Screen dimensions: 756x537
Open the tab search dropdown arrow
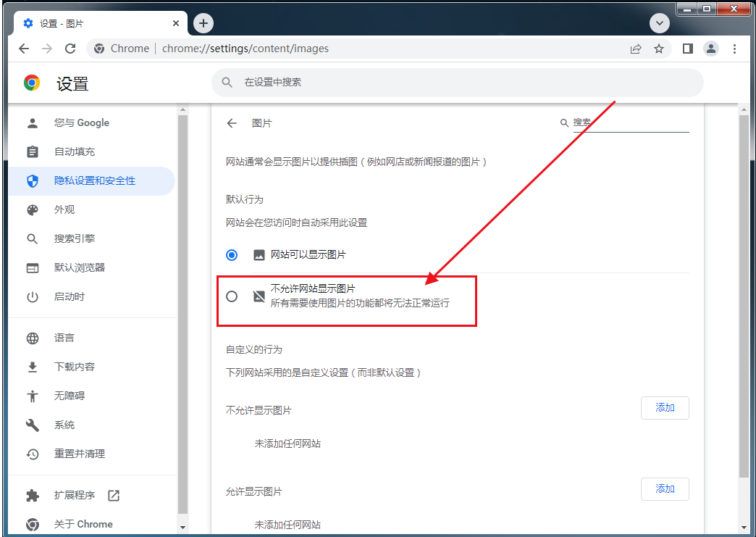tap(659, 23)
